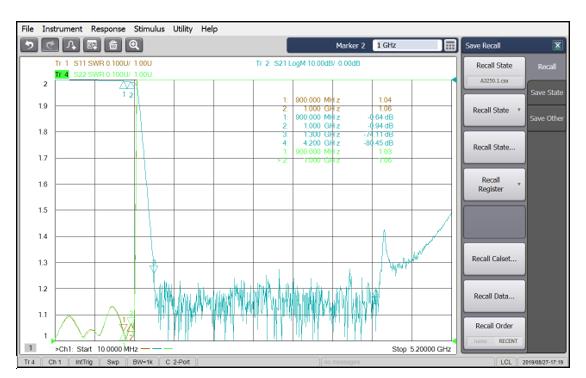This screenshot has width=586, height=378.
Task: Click the C 2-Port status bar entry
Action: 178,362
